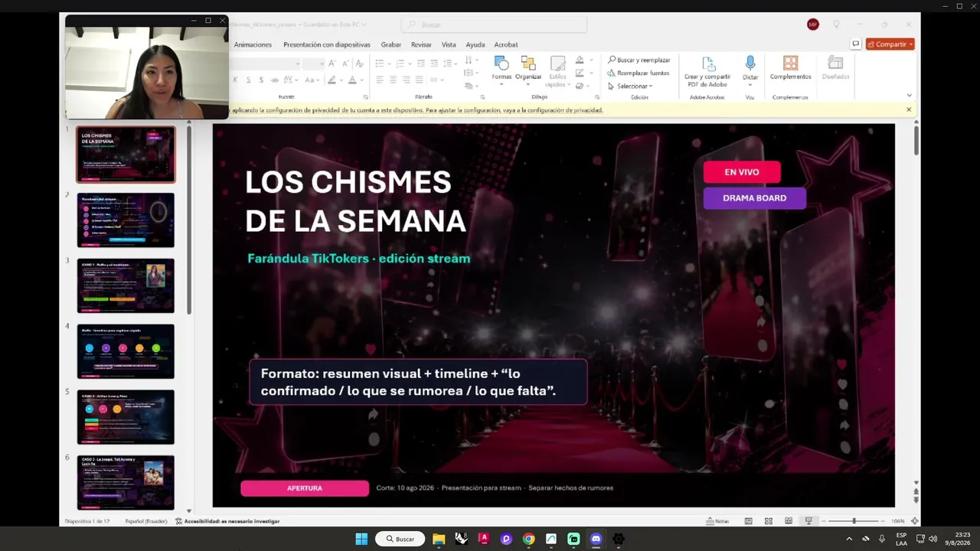Expand the bullets list dropdown
Image resolution: width=980 pixels, height=551 pixels.
pos(390,64)
